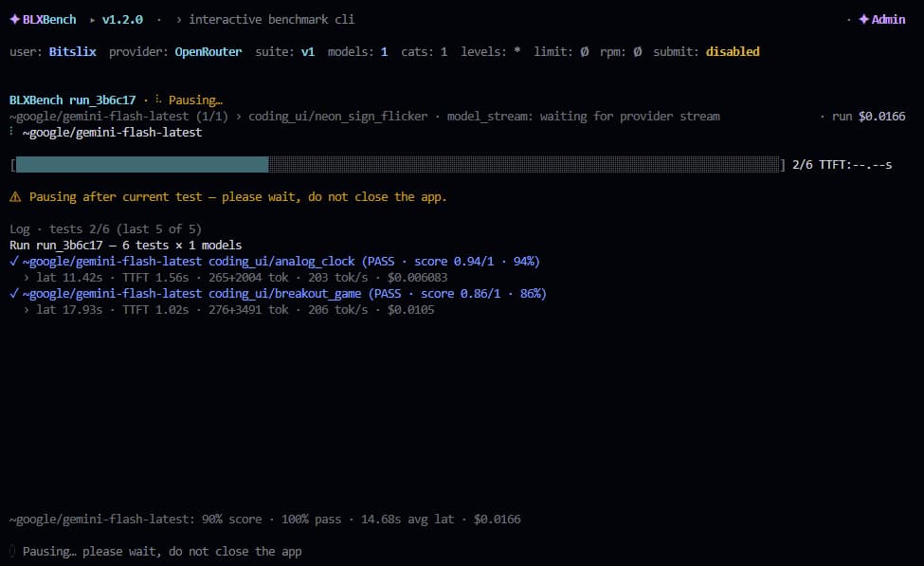Click the limit: Ø entry

(561, 52)
